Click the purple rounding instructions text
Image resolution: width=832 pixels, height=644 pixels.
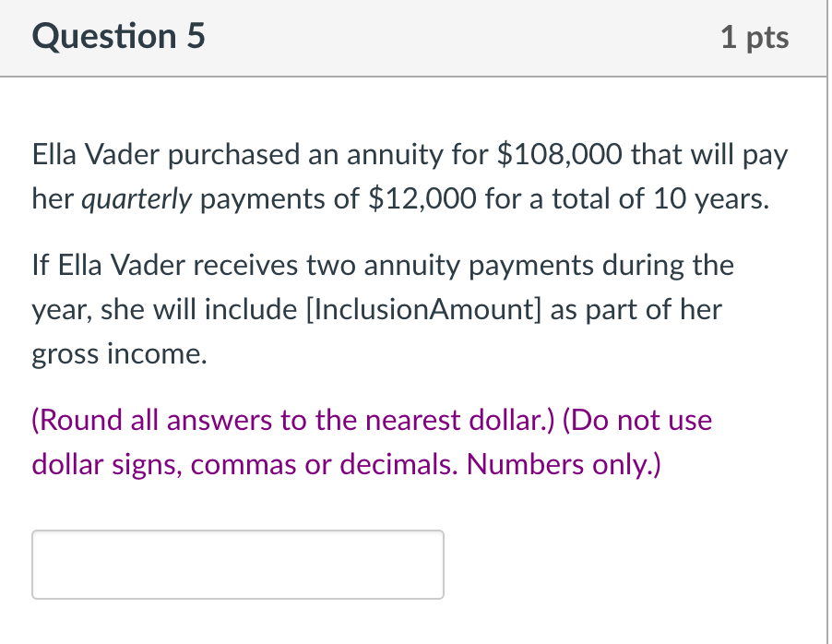(369, 441)
